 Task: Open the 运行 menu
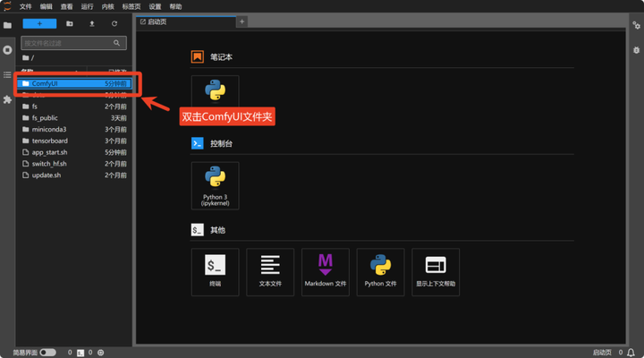87,6
